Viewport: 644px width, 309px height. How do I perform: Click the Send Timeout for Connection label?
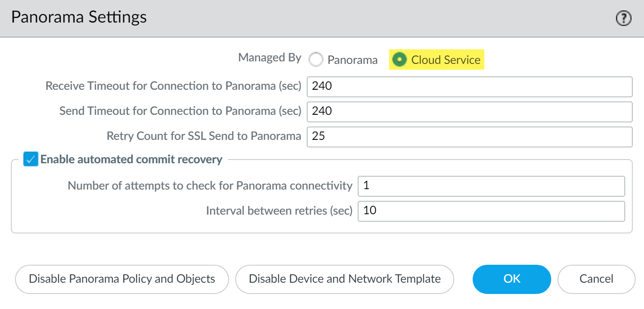click(180, 111)
